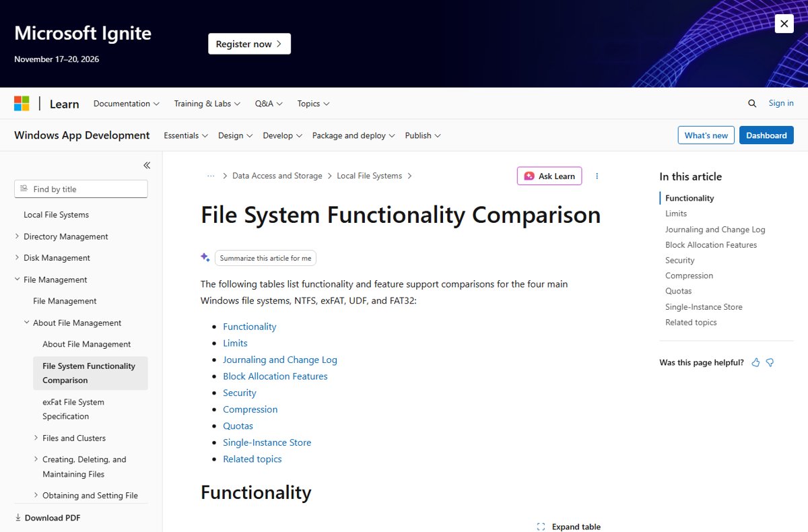
Task: Jump to Block Allocation Features link
Action: (x=275, y=376)
